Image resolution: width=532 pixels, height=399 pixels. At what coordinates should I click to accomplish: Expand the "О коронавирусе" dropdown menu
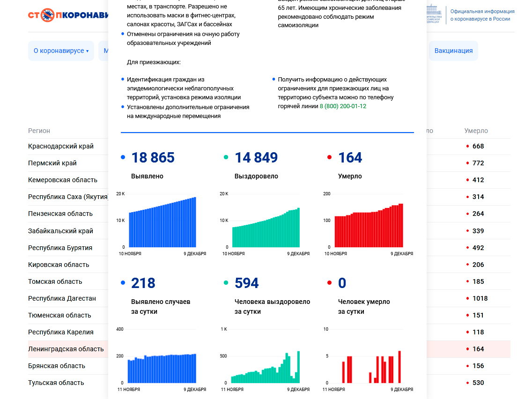point(61,51)
